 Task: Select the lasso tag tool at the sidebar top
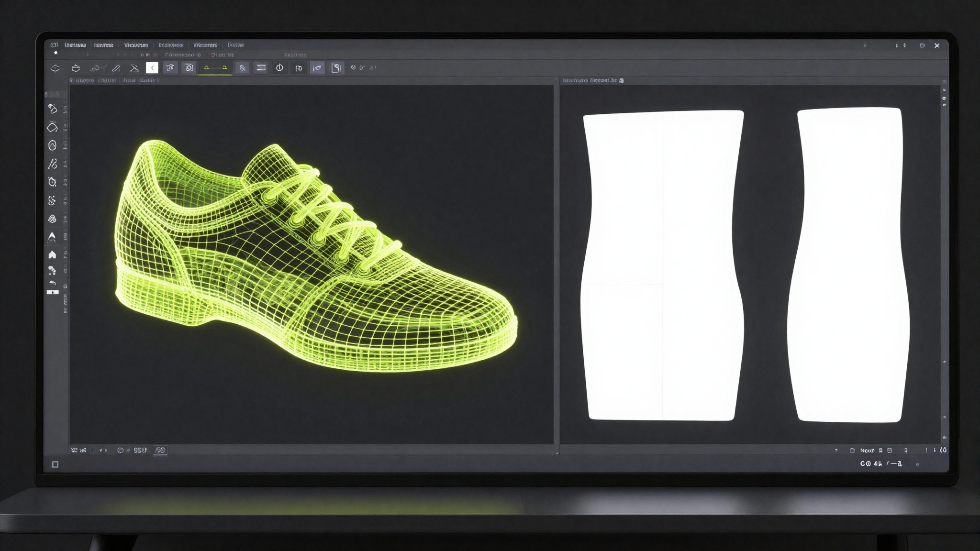pyautogui.click(x=53, y=109)
